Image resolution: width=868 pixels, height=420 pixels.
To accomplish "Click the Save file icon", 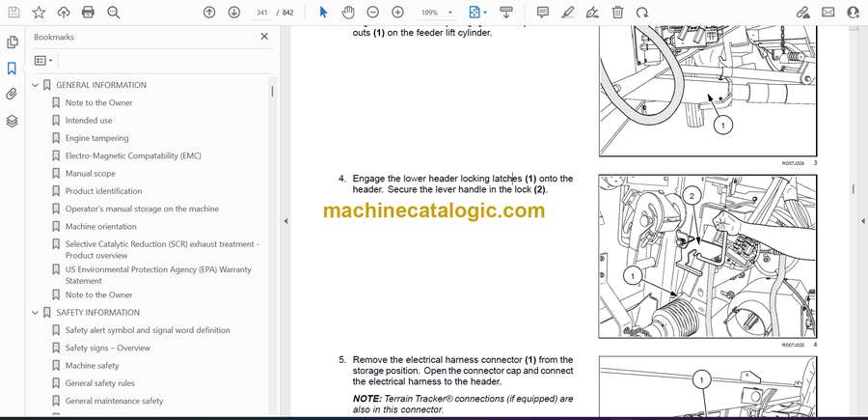I will (14, 13).
